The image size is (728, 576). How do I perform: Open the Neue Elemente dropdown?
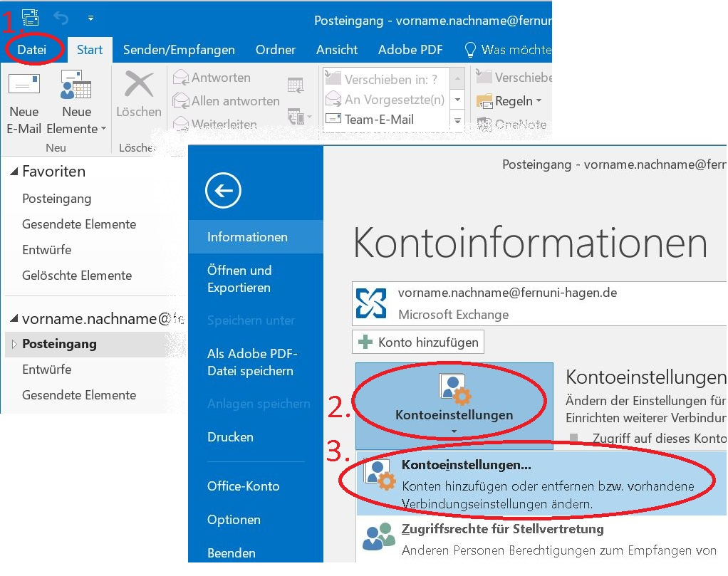[76, 103]
